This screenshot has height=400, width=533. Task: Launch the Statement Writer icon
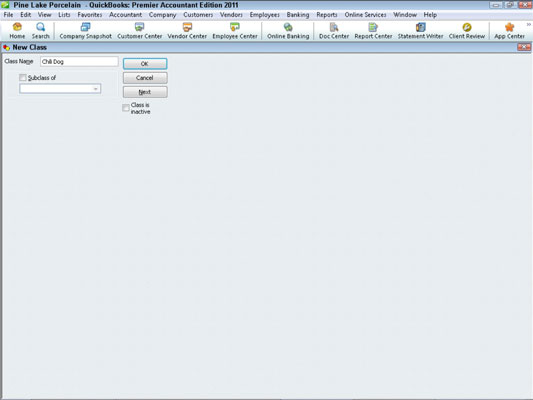click(x=420, y=27)
